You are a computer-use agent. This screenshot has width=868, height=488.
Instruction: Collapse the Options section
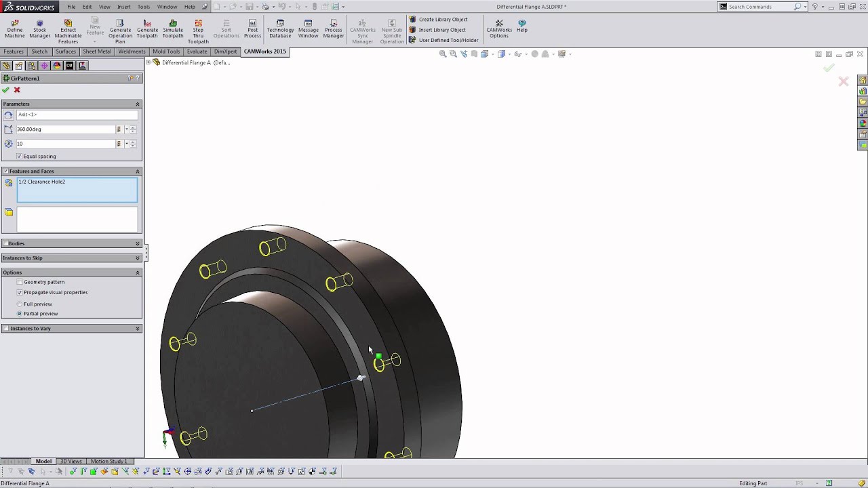coord(138,272)
